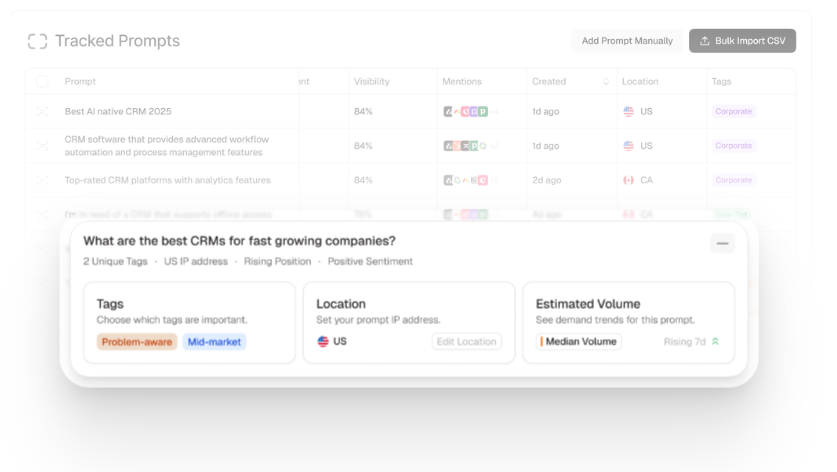Click Corporate tag in 'Top-rated CRM platforms' row
837x472 pixels.
pos(733,180)
